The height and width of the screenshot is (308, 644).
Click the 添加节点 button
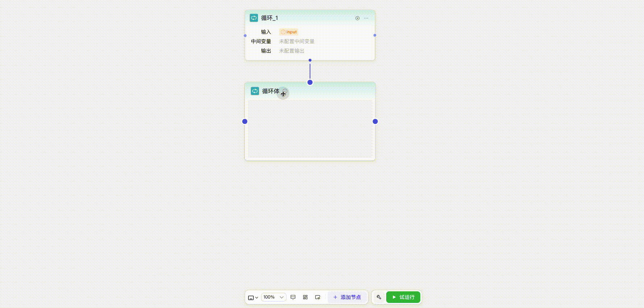[x=347, y=297]
